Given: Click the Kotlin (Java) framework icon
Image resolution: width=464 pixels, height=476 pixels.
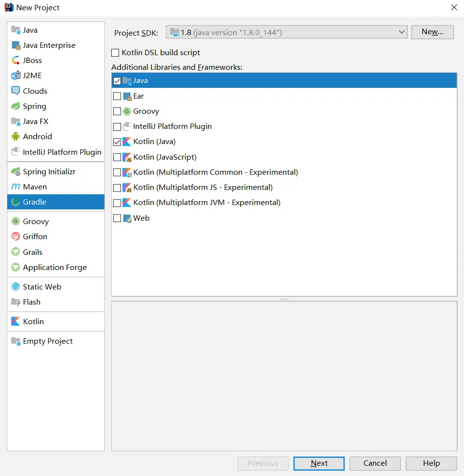Looking at the screenshot, I should 127,142.
